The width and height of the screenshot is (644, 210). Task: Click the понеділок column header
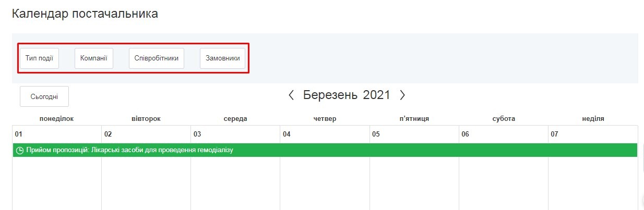pyautogui.click(x=56, y=119)
